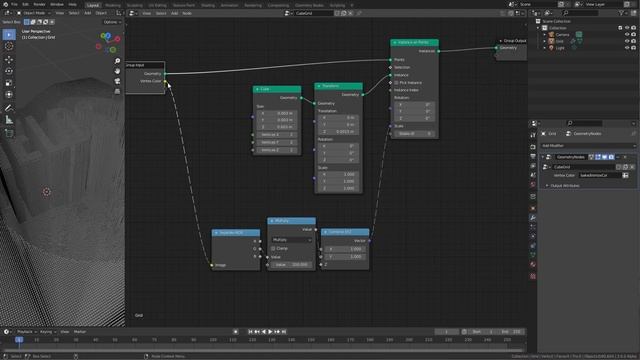Open the Node menu in node editor

[187, 13]
